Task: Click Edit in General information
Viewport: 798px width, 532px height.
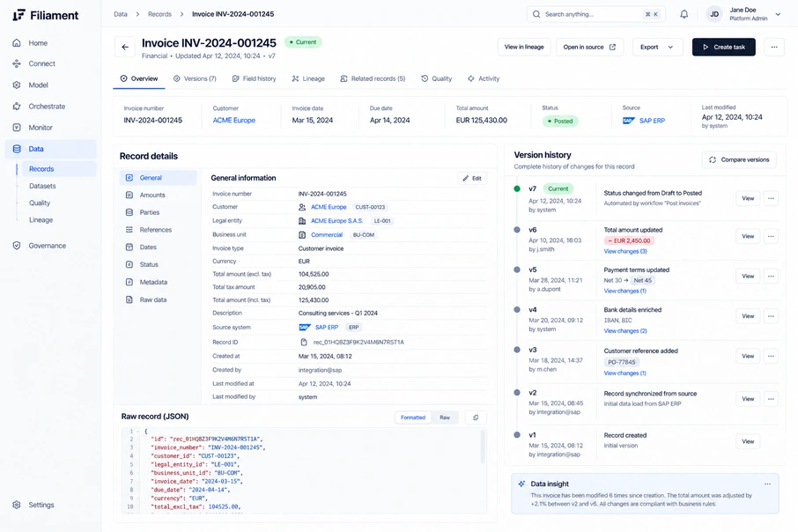Action: coord(472,178)
